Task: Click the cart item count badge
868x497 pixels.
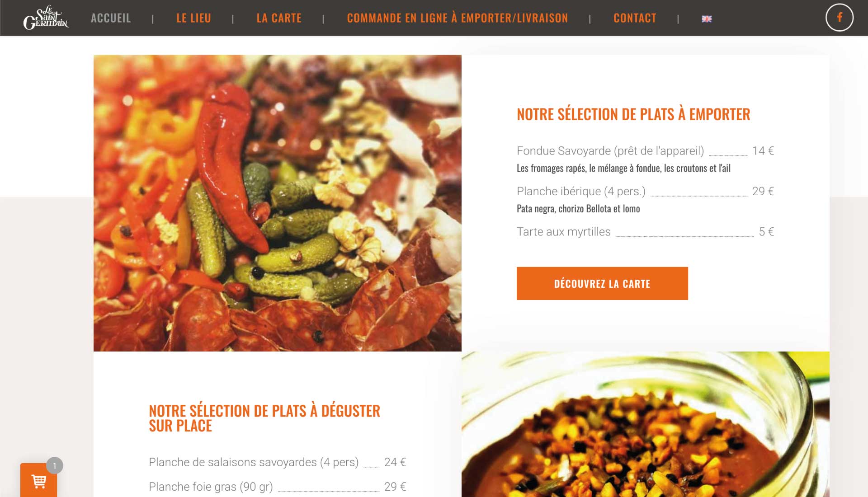Action: click(x=55, y=465)
